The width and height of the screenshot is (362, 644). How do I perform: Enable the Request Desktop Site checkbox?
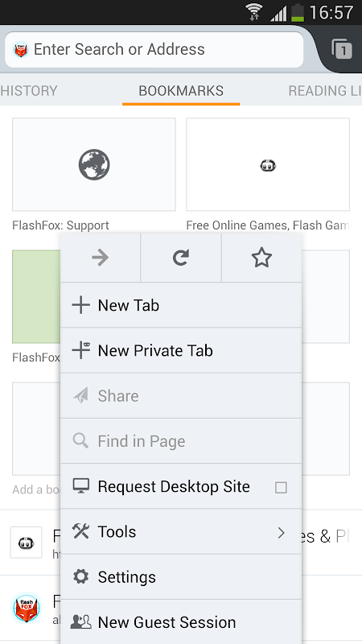[x=281, y=487]
